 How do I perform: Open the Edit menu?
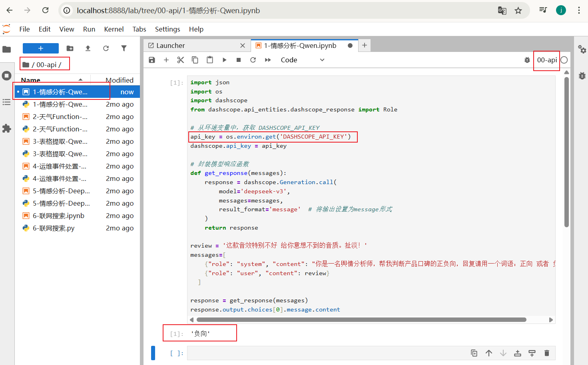(44, 29)
